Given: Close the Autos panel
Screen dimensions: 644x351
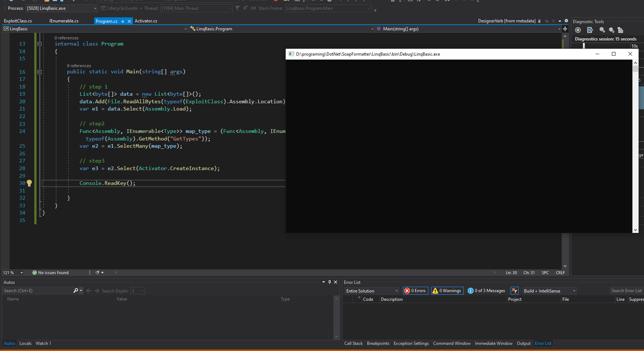Looking at the screenshot, I should coord(336,282).
